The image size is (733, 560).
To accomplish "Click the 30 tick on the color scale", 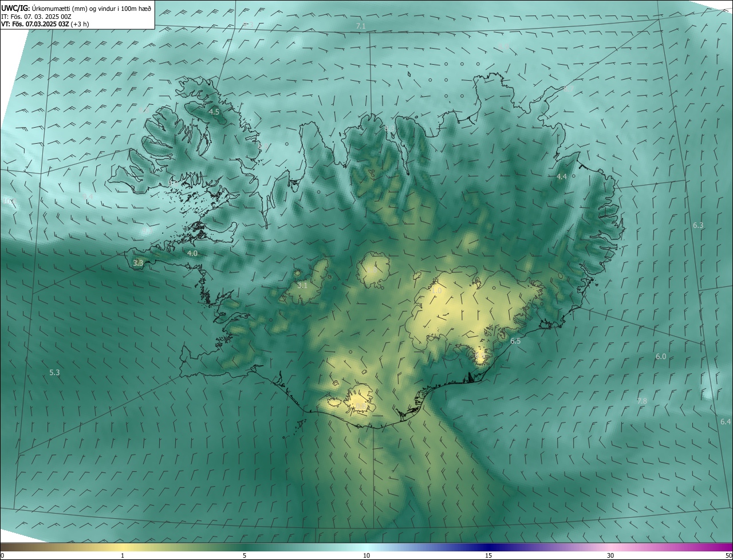I will (610, 556).
